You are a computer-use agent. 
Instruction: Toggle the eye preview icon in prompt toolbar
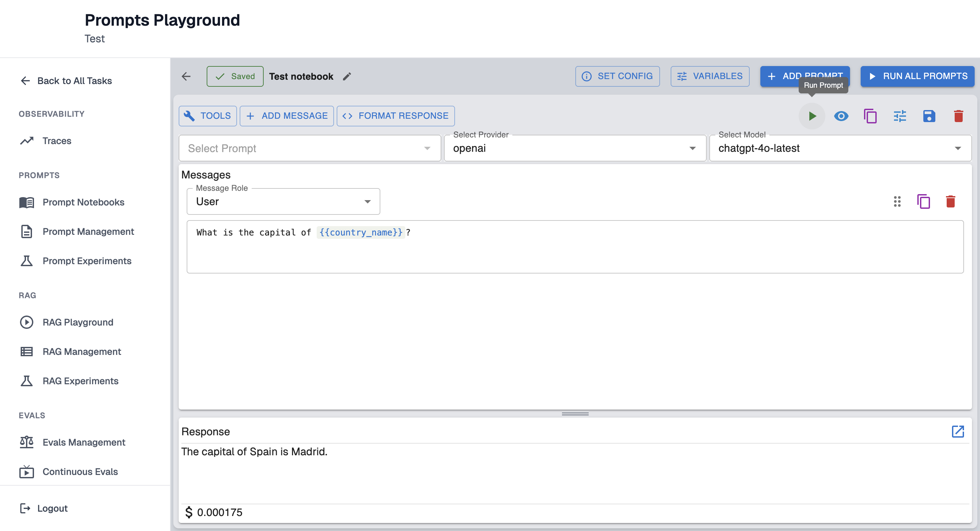[841, 116]
